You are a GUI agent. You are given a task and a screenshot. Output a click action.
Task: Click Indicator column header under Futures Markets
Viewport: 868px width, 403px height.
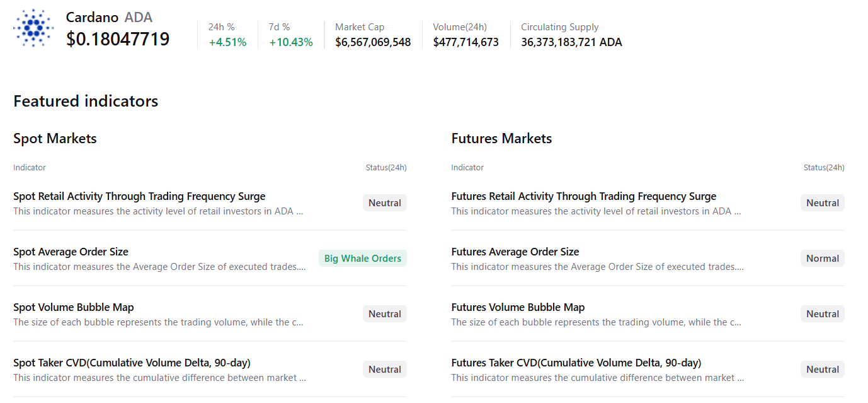click(467, 167)
